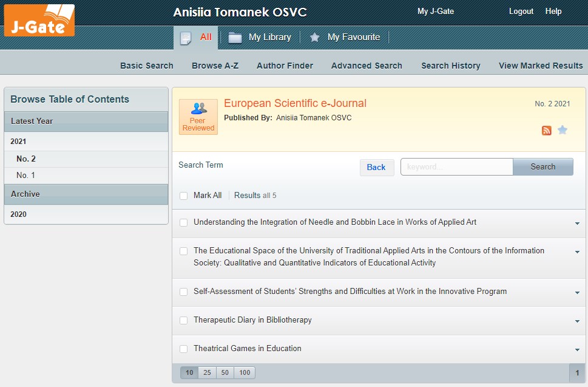Viewport: 588px width, 387px height.
Task: Expand the Educational Space article dropdown arrow
Action: tap(577, 252)
